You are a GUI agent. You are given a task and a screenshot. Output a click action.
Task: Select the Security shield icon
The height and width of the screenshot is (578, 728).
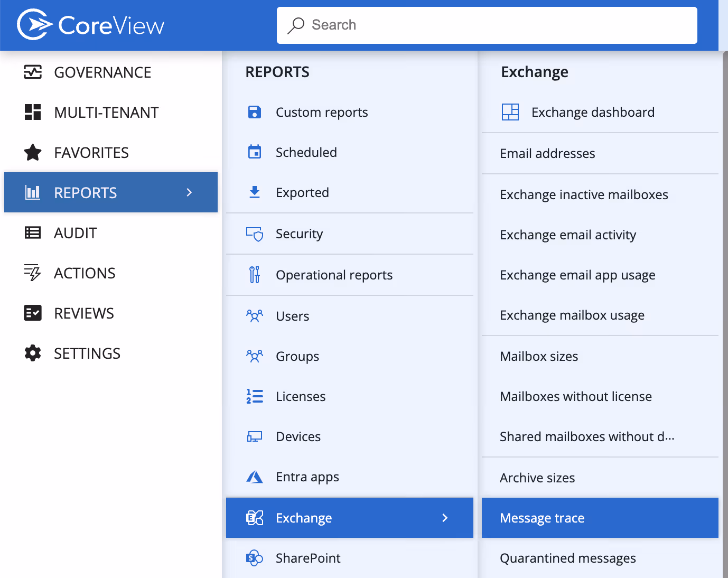click(x=255, y=234)
